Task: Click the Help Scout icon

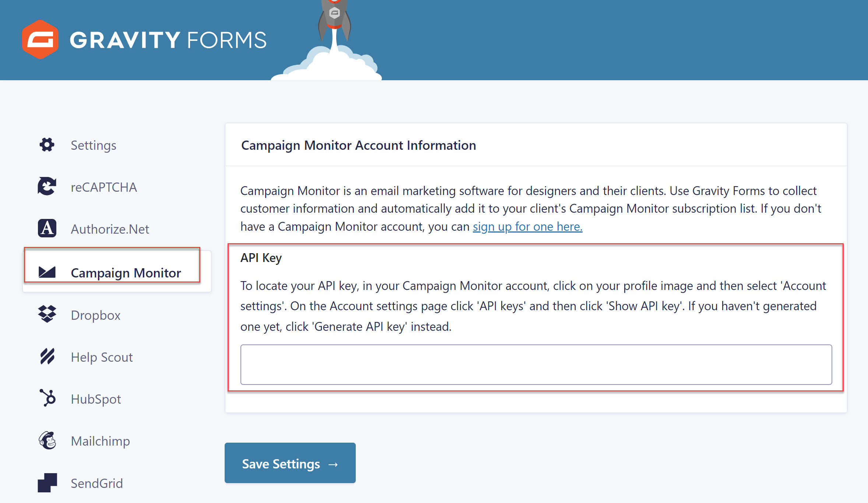Action: pyautogui.click(x=47, y=356)
